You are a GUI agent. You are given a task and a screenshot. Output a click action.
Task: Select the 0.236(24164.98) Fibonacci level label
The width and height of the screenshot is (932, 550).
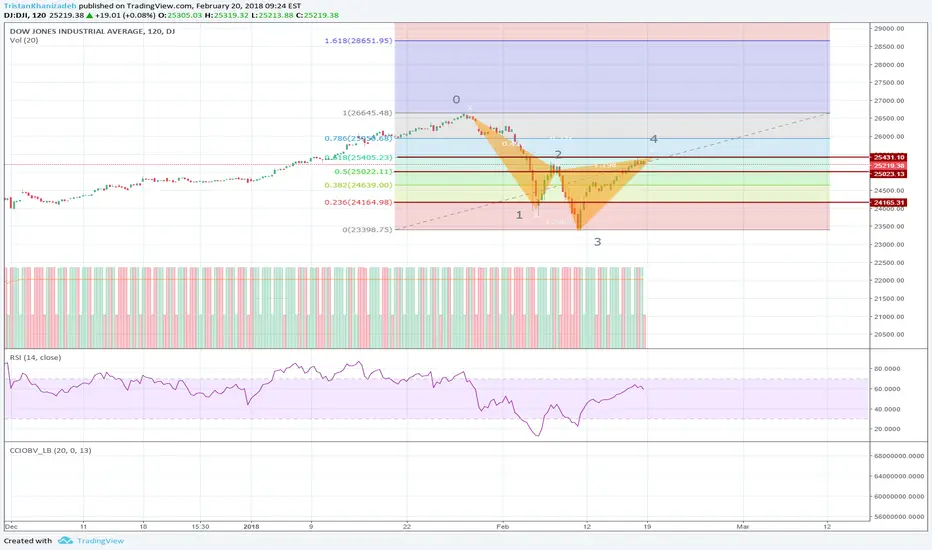click(x=358, y=202)
